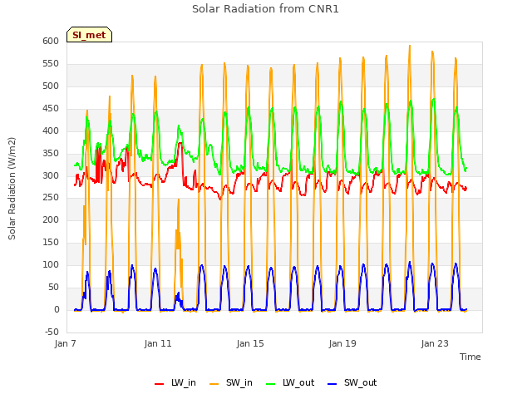Click the Jan 19 x-axis tick label
Viewport: 532px width, 399px height.
(342, 343)
